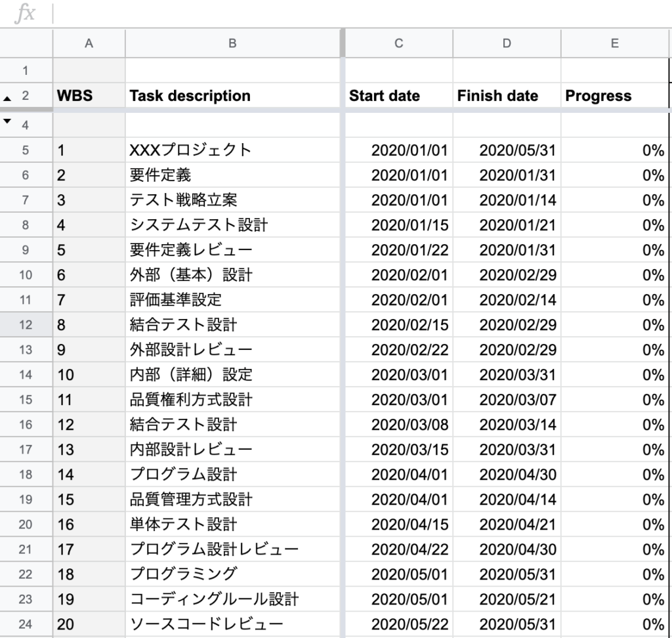The height and width of the screenshot is (638, 672).
Task: Click finish date 2020/04/21
Action: click(507, 524)
